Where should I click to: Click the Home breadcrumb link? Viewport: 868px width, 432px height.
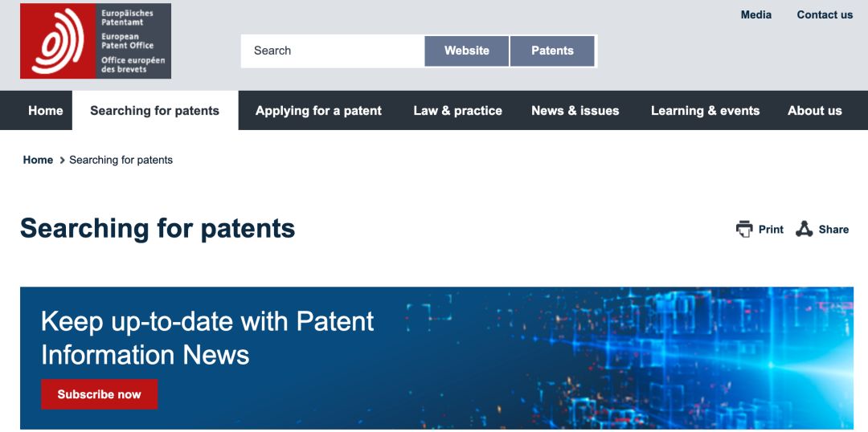click(39, 160)
